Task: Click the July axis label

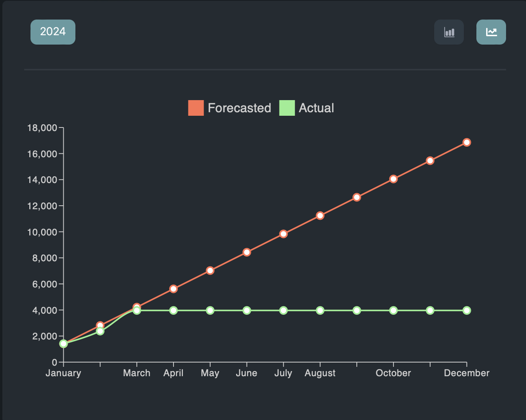Action: pos(283,373)
